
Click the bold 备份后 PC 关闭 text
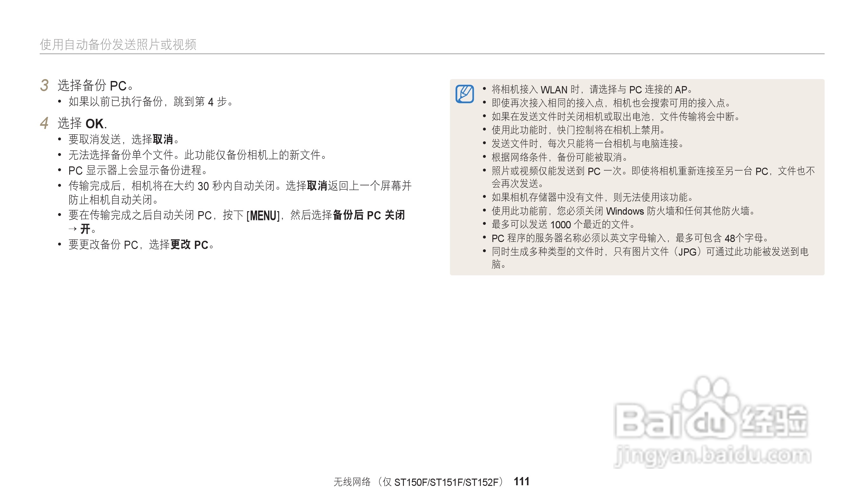tap(369, 215)
